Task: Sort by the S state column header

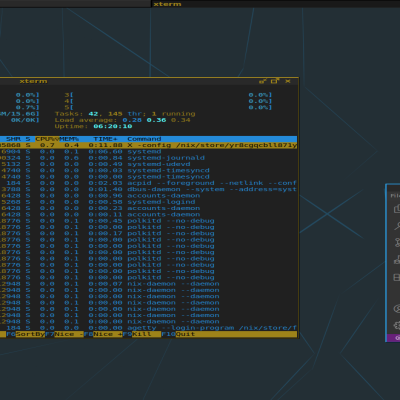Action: (28, 139)
